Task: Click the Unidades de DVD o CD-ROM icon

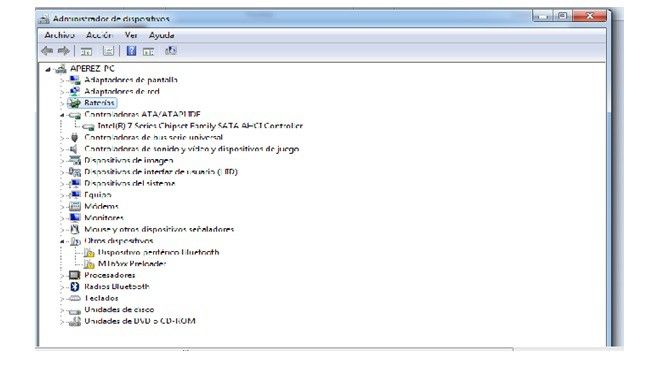Action: tap(75, 321)
